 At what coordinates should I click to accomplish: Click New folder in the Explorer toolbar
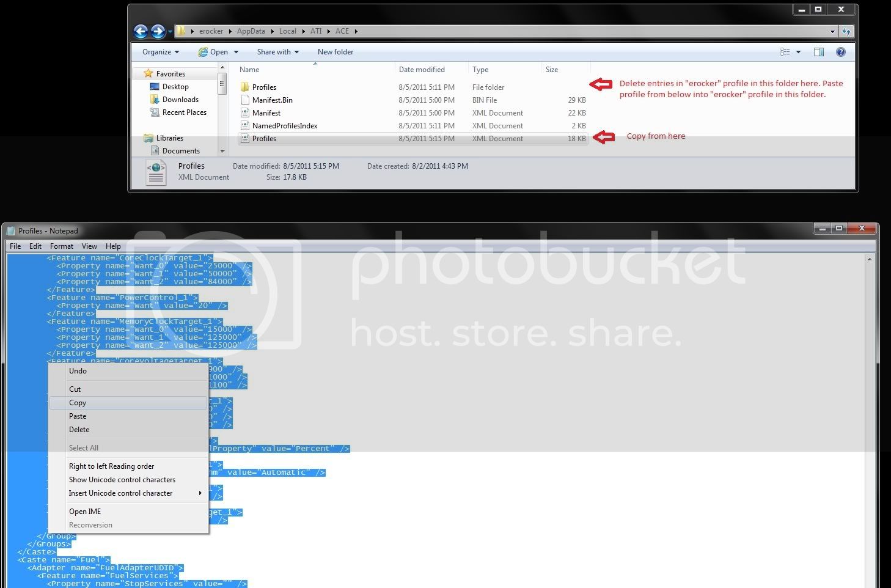point(335,52)
